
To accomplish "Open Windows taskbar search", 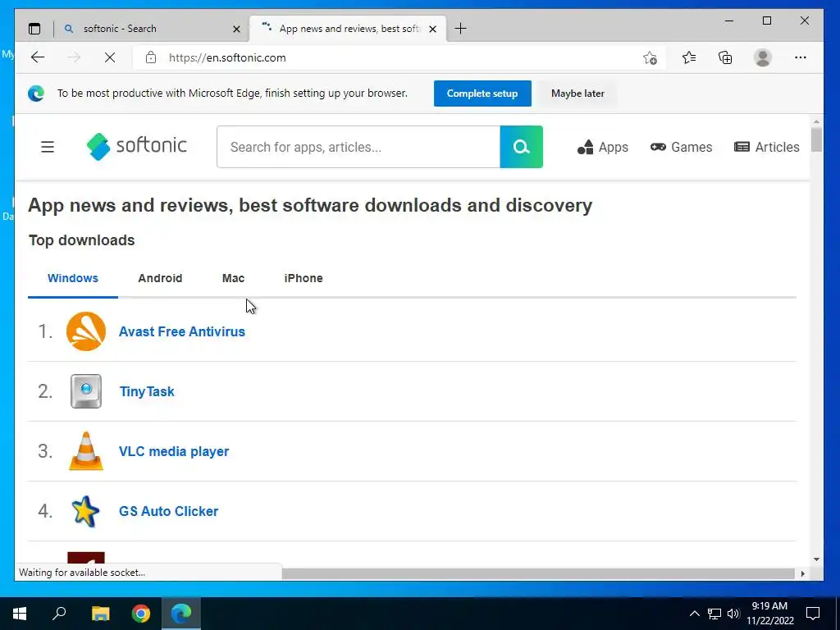I will pos(59,614).
